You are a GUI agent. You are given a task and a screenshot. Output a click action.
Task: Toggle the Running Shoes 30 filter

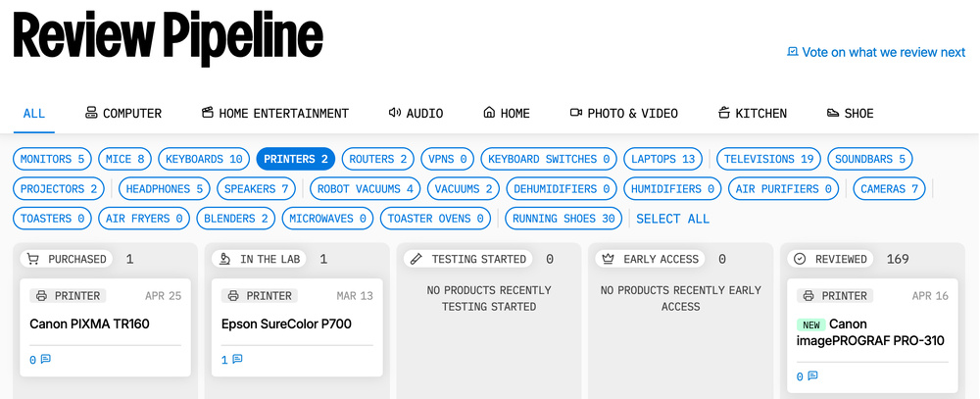click(563, 219)
